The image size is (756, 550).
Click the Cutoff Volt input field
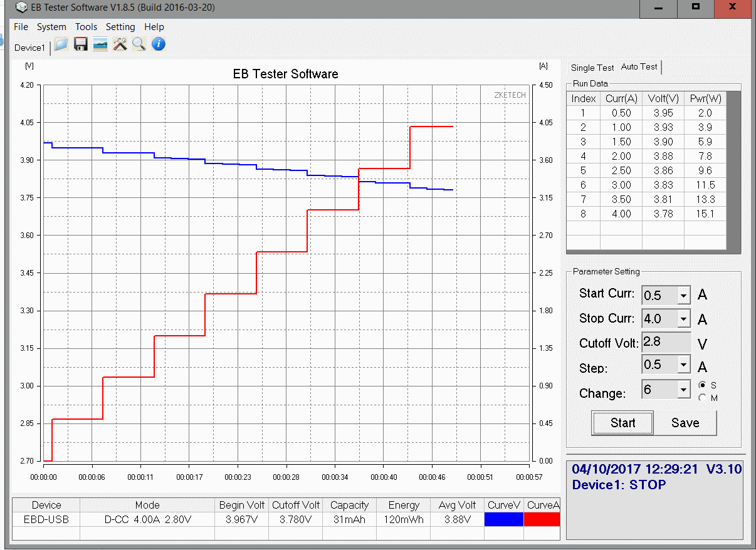point(665,342)
